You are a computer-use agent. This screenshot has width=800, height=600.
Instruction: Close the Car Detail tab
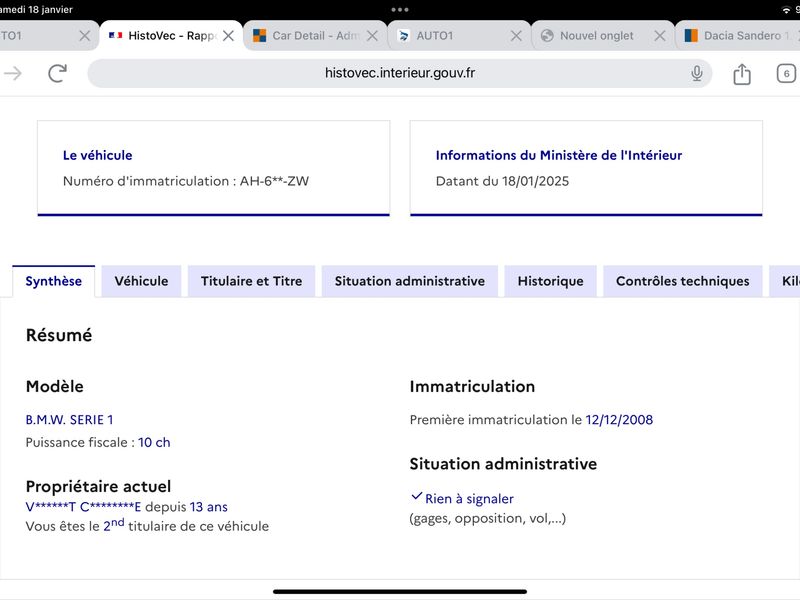point(372,36)
